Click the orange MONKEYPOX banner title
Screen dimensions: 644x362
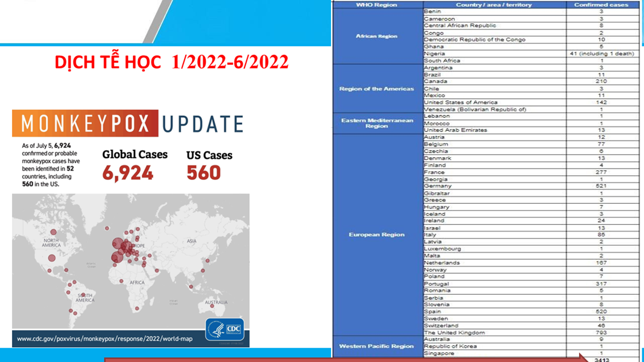(x=85, y=124)
